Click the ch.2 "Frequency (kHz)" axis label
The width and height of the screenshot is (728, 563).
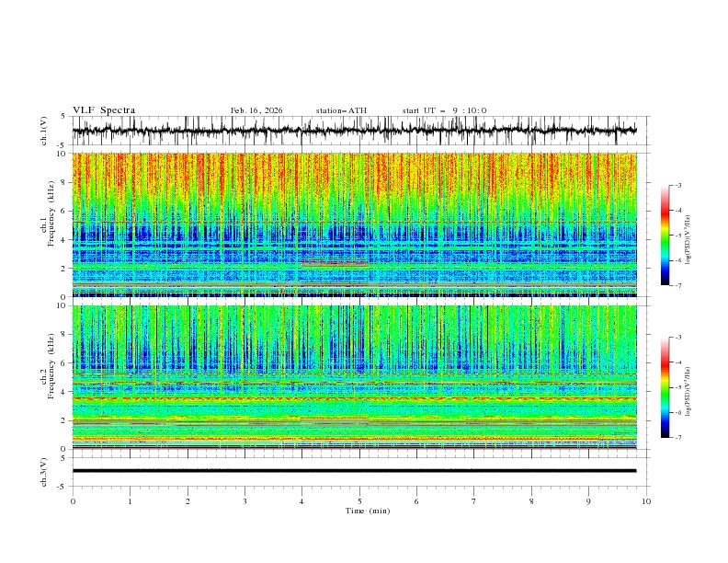51,366
